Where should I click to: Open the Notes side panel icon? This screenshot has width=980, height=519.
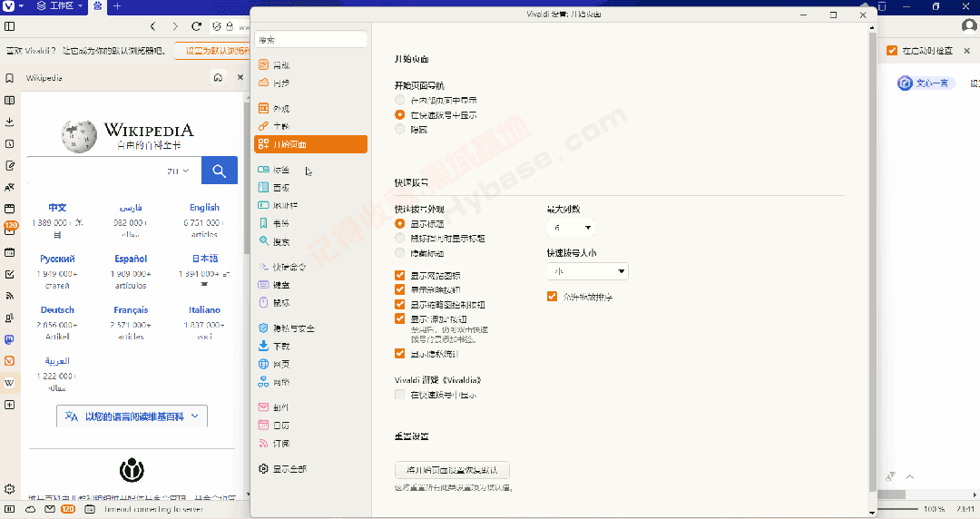pos(9,166)
